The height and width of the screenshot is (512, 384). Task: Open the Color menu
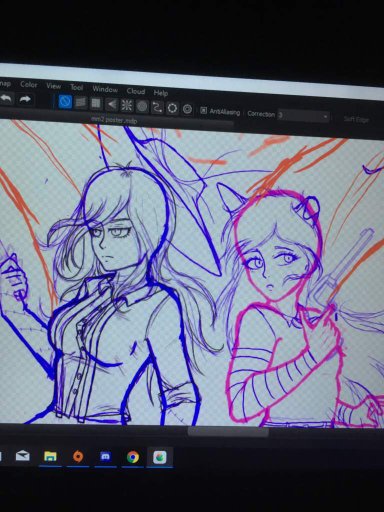coord(29,84)
